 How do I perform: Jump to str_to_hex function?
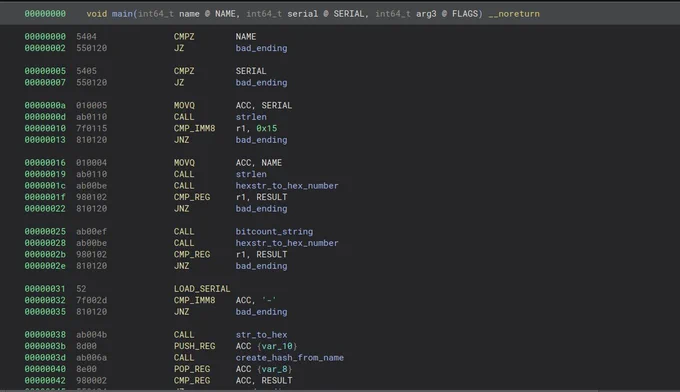(x=262, y=335)
